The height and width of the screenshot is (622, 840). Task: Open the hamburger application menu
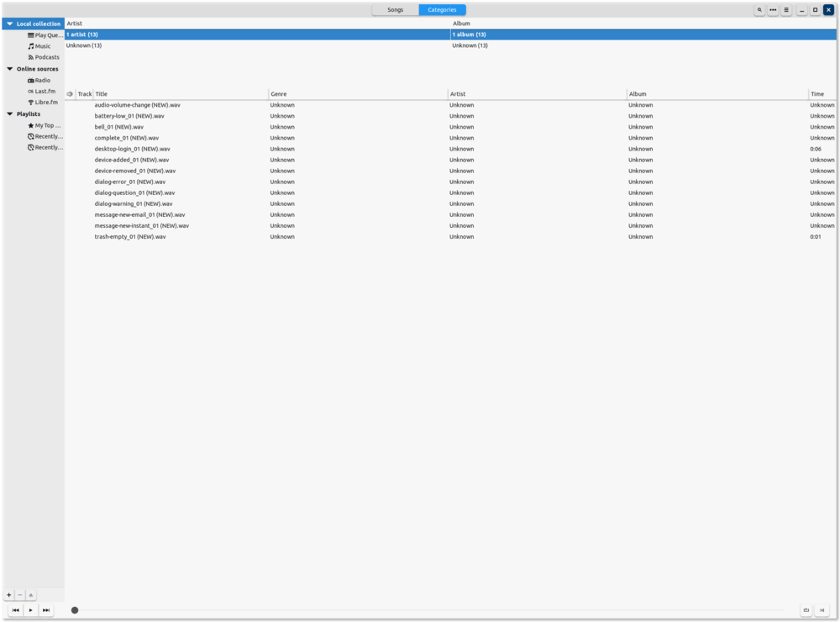786,10
